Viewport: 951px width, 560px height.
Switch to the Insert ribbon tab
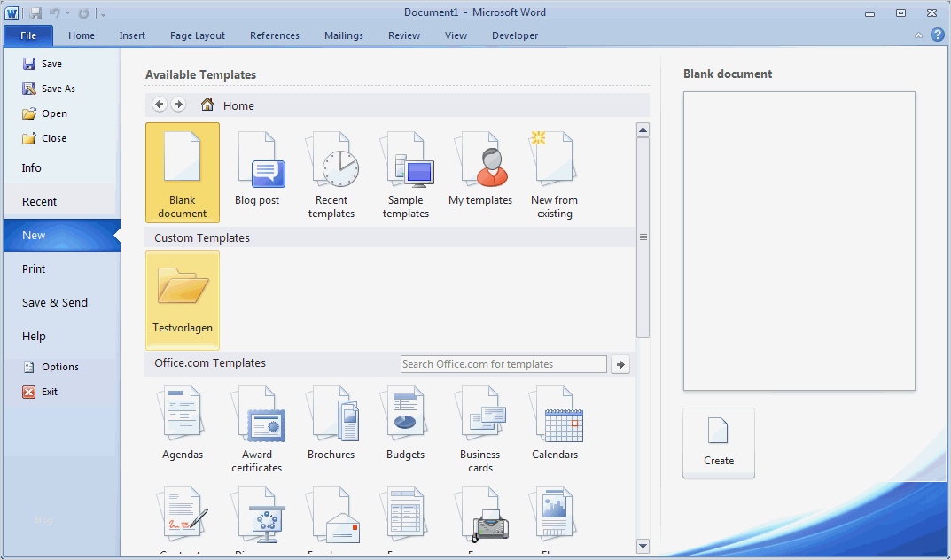click(x=132, y=35)
